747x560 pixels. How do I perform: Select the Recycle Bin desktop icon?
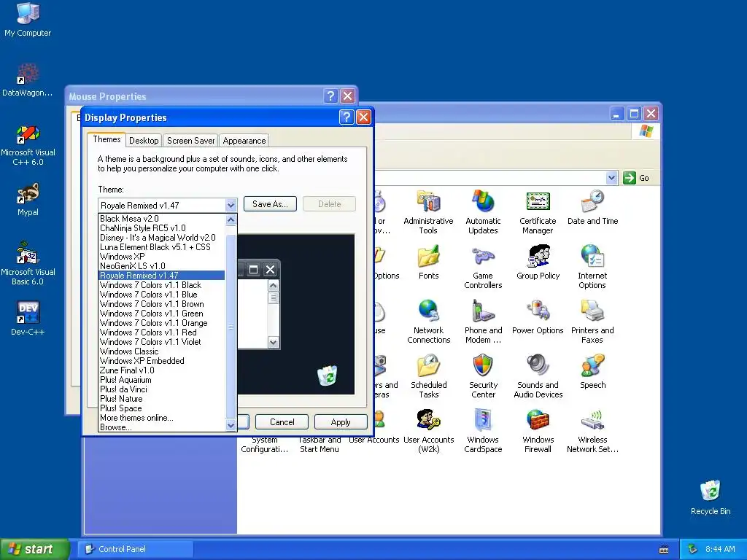point(711,497)
